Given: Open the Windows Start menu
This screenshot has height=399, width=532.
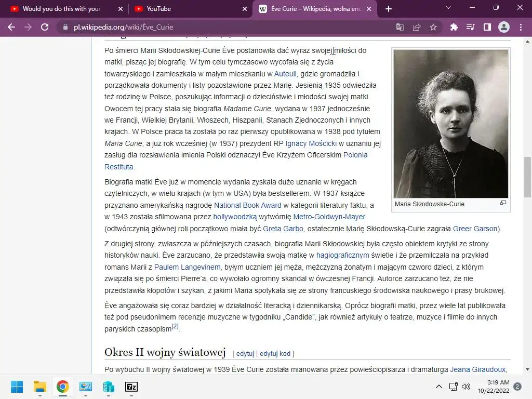Looking at the screenshot, I should tap(17, 387).
